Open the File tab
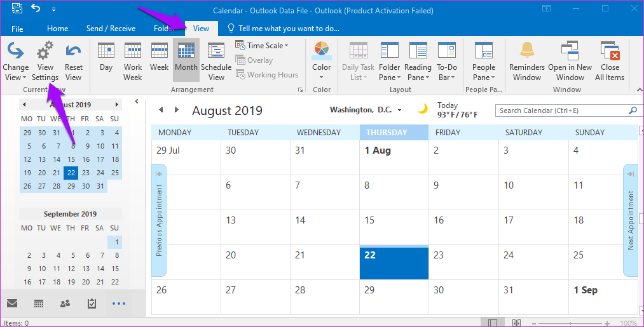This screenshot has height=327, width=644. click(17, 29)
